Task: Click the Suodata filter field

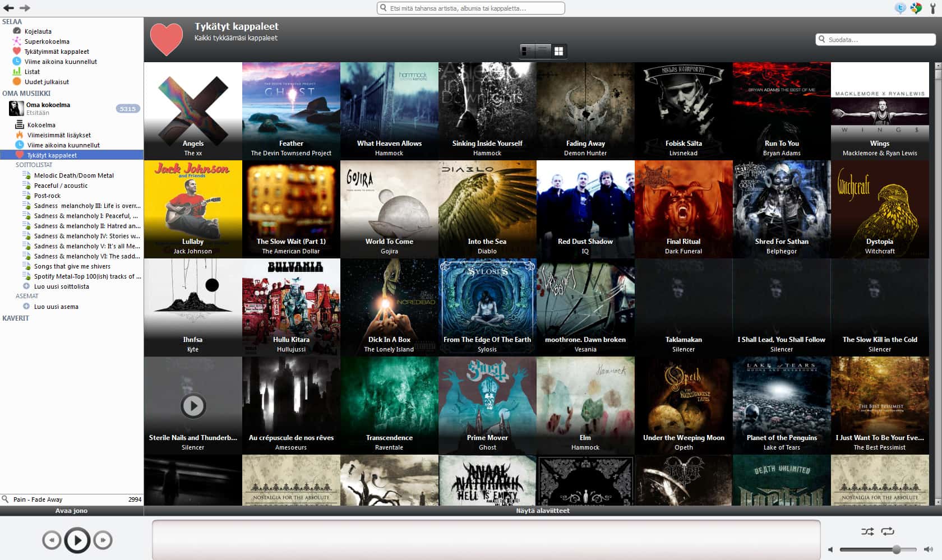Action: click(x=875, y=40)
